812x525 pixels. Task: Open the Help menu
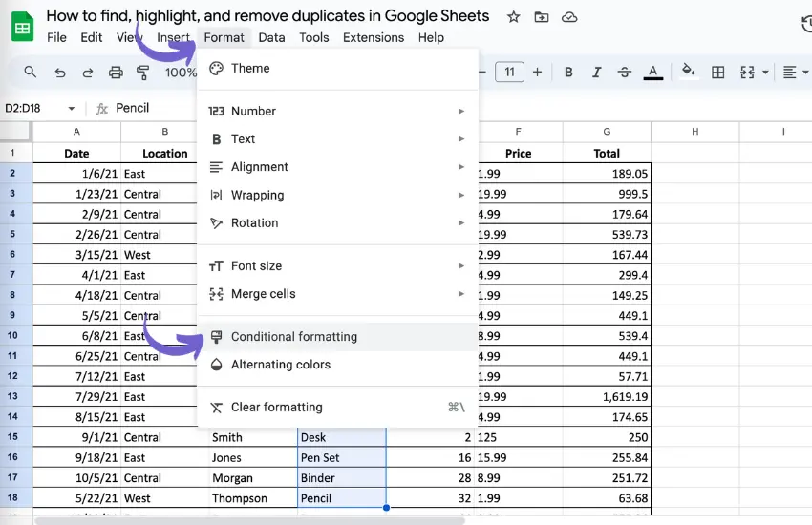pyautogui.click(x=431, y=37)
